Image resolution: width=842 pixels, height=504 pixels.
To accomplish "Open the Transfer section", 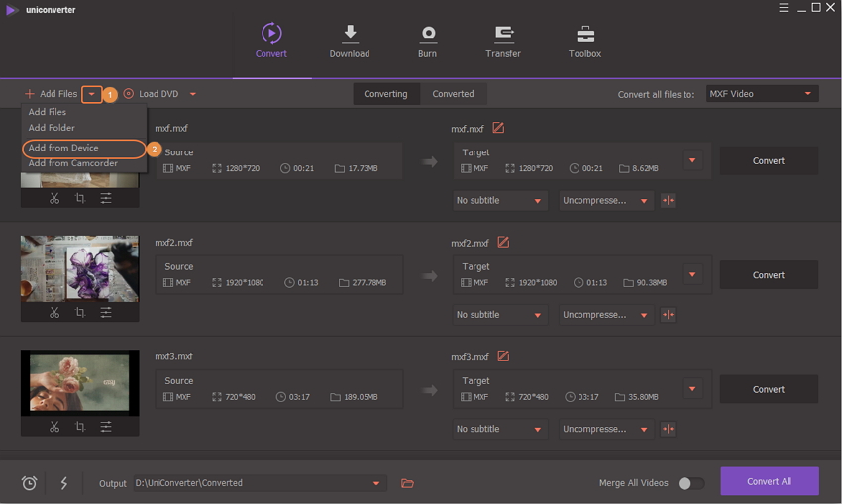I will coord(503,41).
